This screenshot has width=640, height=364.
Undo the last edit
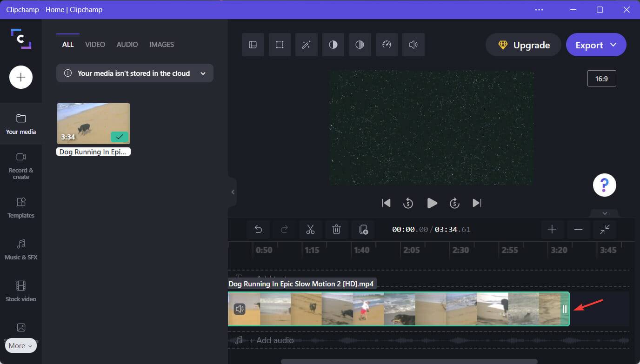pyautogui.click(x=259, y=229)
